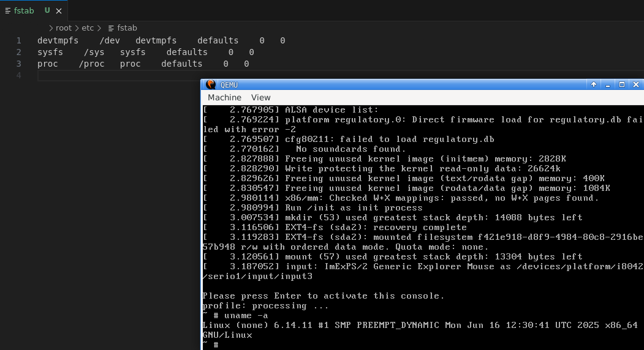Click the etc breadcrumb segment
The image size is (644, 350).
[x=88, y=28]
